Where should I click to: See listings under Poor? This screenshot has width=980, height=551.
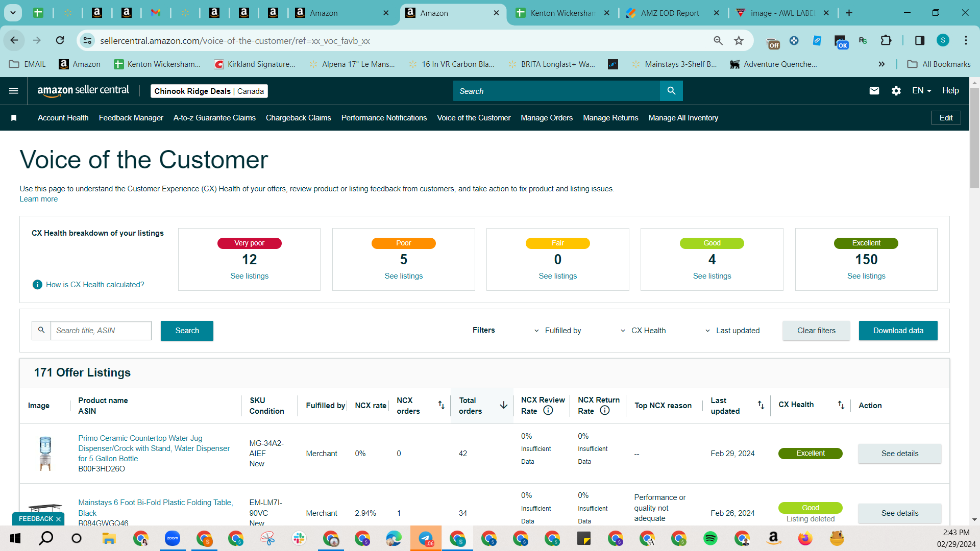[404, 276]
